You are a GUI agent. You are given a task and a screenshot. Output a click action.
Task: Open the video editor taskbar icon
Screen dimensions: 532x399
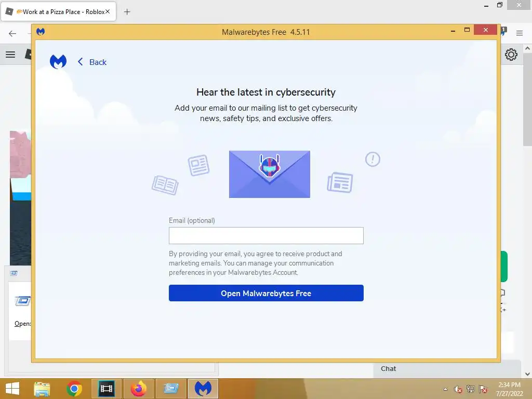[x=106, y=389]
